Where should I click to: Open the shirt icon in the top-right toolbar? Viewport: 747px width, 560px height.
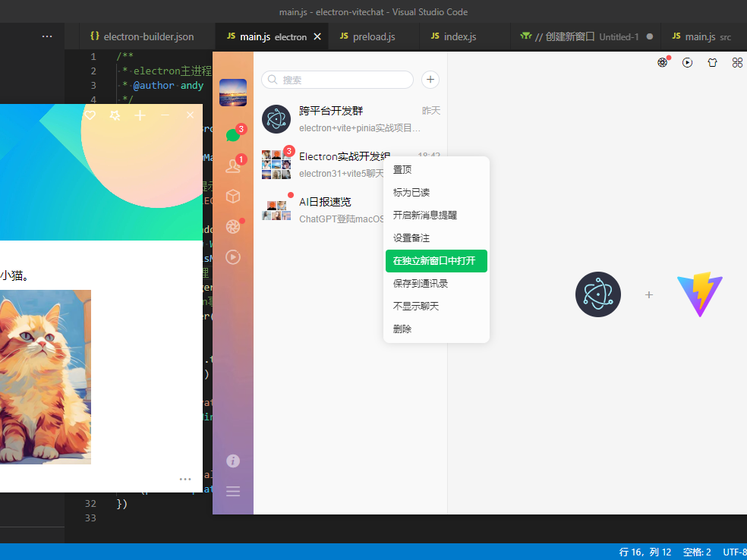click(x=711, y=62)
